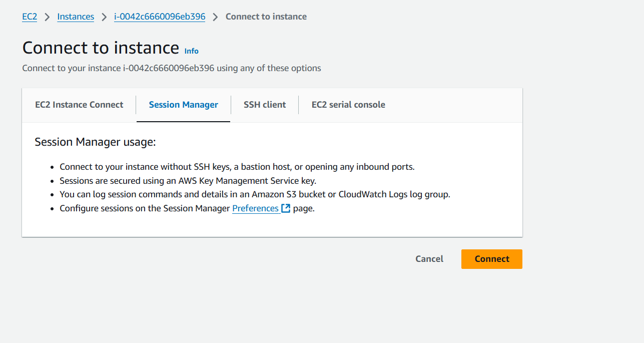Open the SSH client tab
Screen dimensions: 644x343
point(265,105)
